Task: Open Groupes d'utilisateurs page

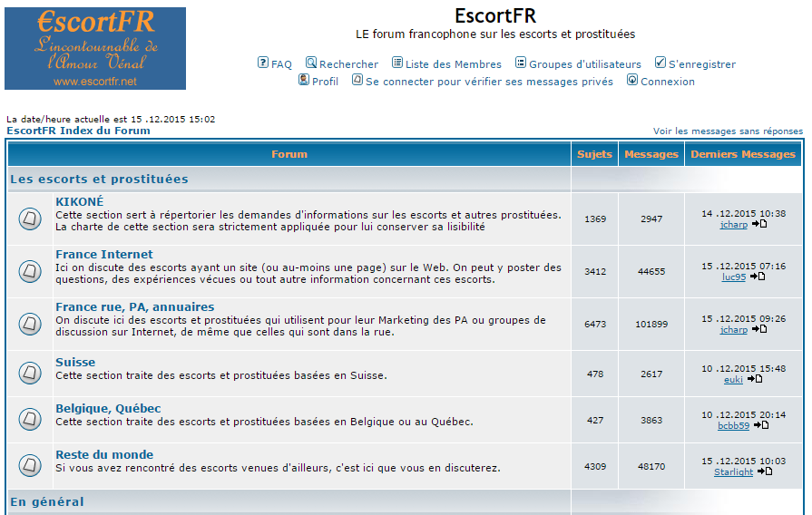Action: pos(584,64)
